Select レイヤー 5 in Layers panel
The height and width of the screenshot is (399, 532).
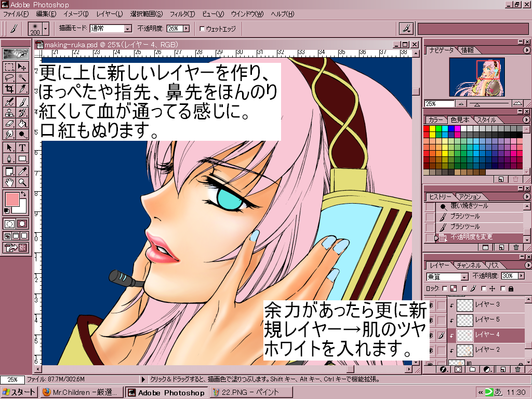(486, 320)
